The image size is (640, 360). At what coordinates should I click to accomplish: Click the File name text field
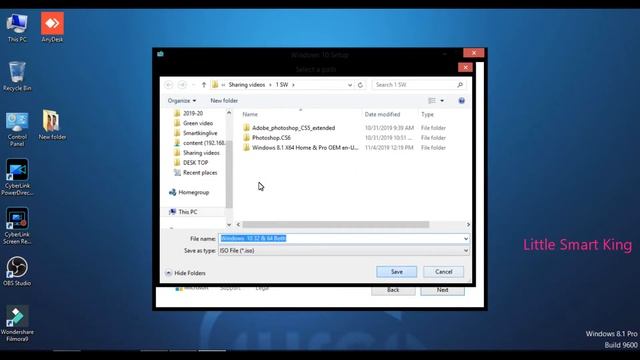click(344, 239)
